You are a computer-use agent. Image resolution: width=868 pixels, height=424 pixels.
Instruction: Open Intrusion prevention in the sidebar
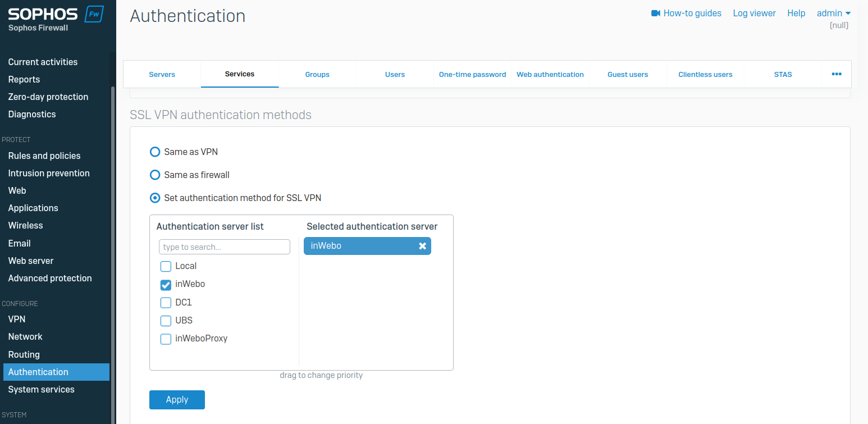(x=49, y=173)
